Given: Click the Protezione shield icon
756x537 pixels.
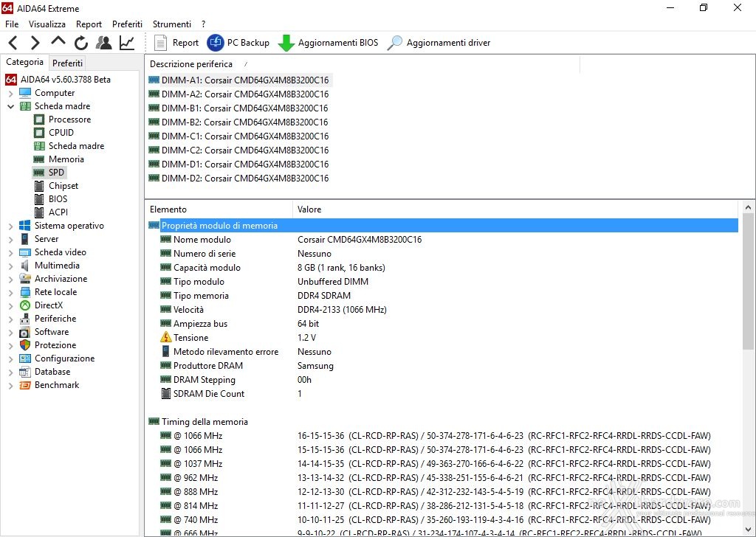Looking at the screenshot, I should 25,345.
